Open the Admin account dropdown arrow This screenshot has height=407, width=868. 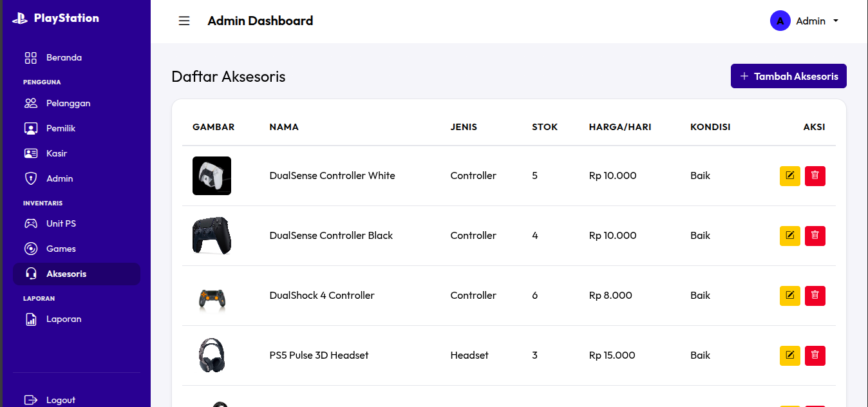pyautogui.click(x=836, y=21)
